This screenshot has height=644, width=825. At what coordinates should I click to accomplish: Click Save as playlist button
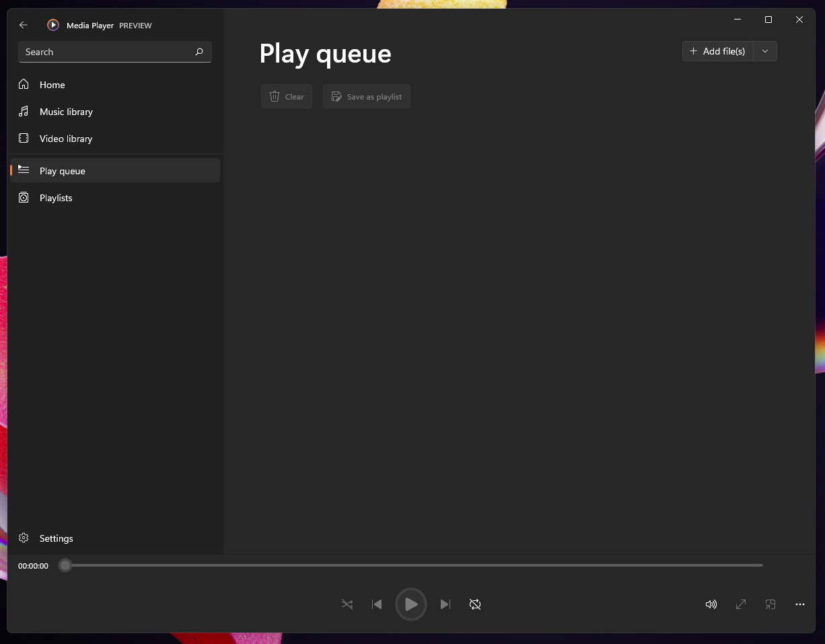(x=367, y=96)
